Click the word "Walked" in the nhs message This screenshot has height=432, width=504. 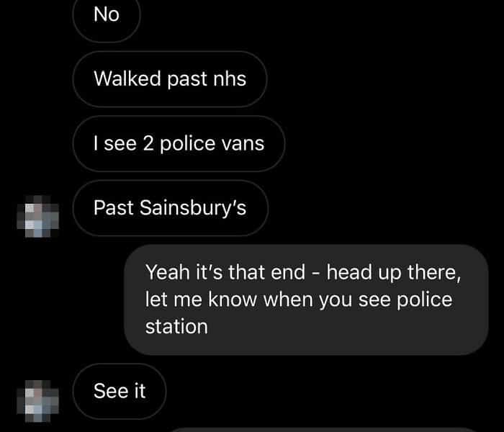point(127,78)
